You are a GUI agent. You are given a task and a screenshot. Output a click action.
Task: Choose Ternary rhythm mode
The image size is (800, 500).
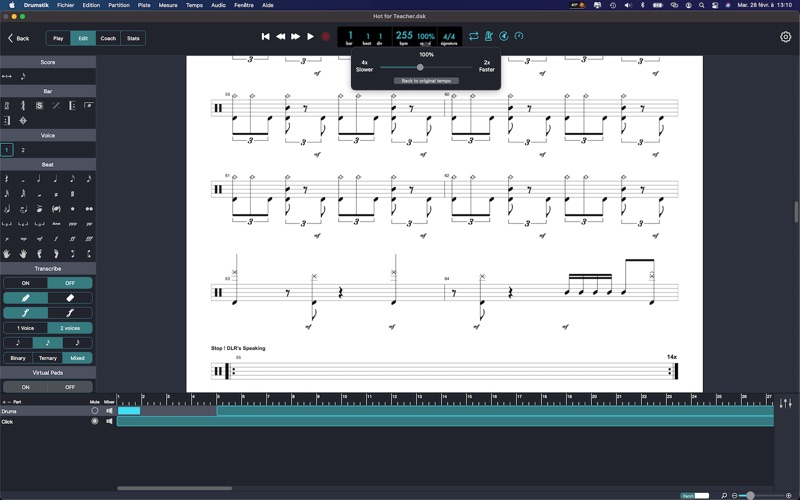tap(47, 358)
